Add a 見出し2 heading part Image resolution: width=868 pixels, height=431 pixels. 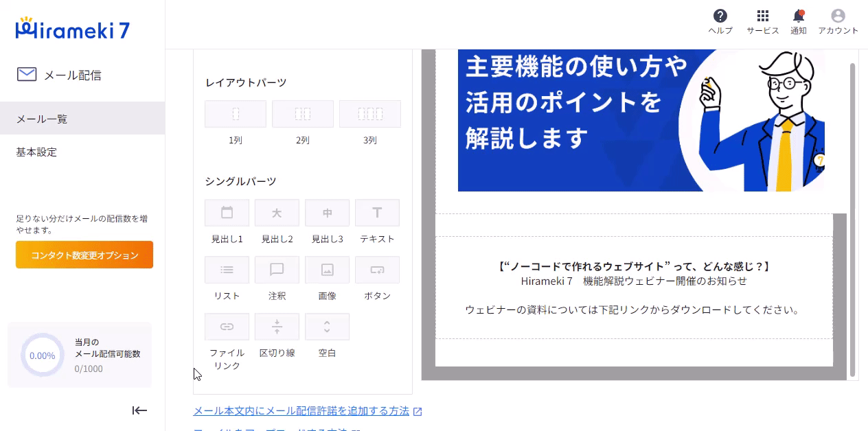tap(277, 213)
